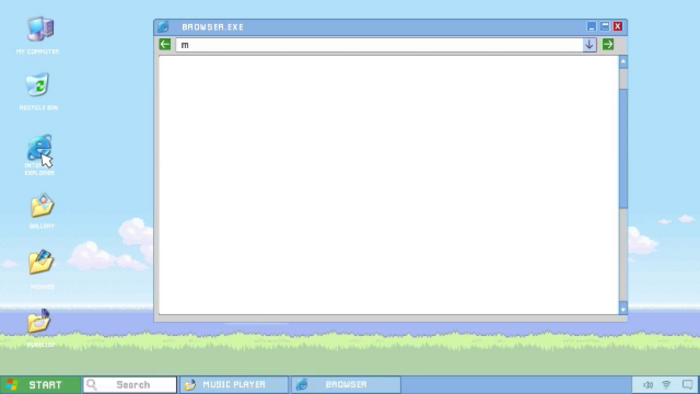Click the green back arrow in browser

pos(165,44)
